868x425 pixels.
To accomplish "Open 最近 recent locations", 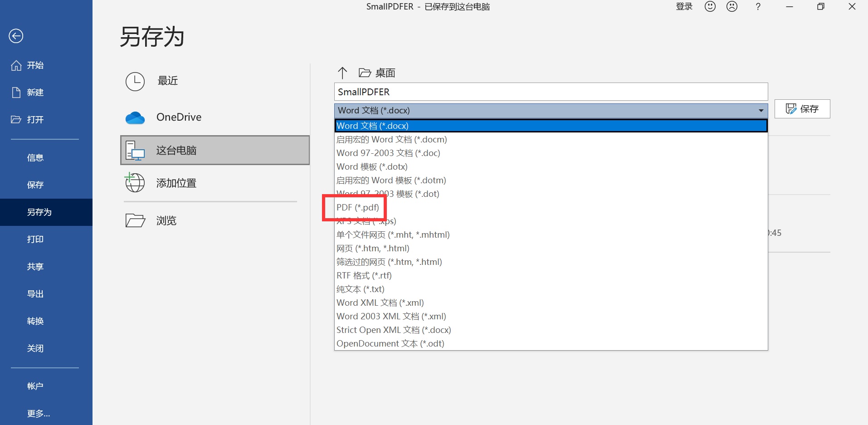I will click(x=167, y=81).
